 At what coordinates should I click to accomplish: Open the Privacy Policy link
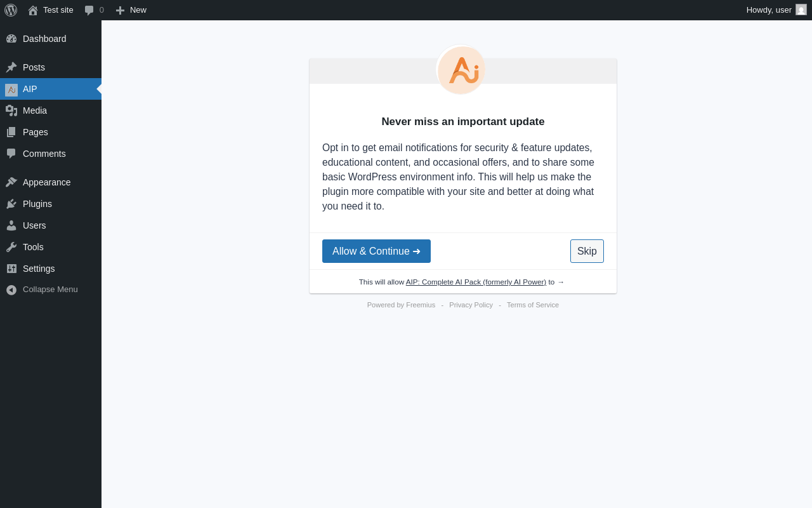coord(471,305)
